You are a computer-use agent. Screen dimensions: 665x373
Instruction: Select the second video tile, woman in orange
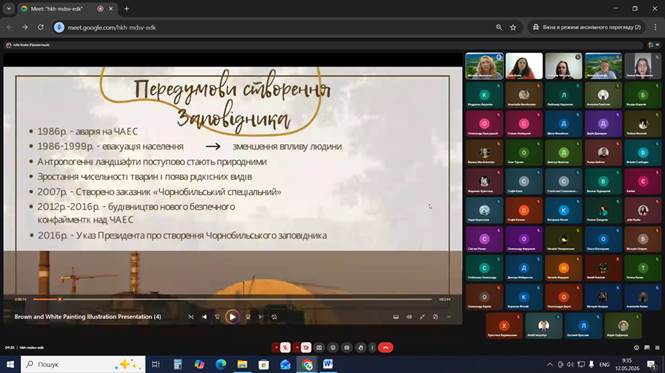point(524,66)
